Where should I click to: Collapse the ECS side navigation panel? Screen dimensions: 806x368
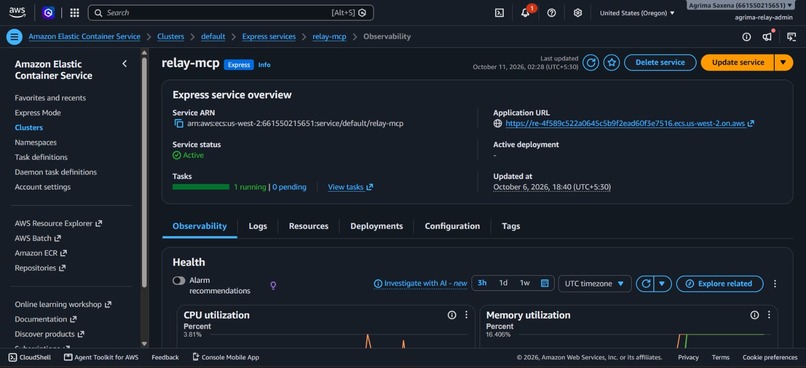pyautogui.click(x=124, y=64)
